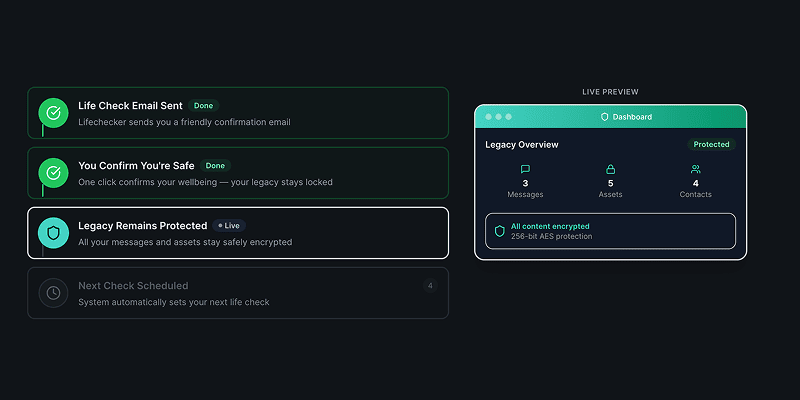
Task: Click the Protected status badge
Action: tap(711, 144)
